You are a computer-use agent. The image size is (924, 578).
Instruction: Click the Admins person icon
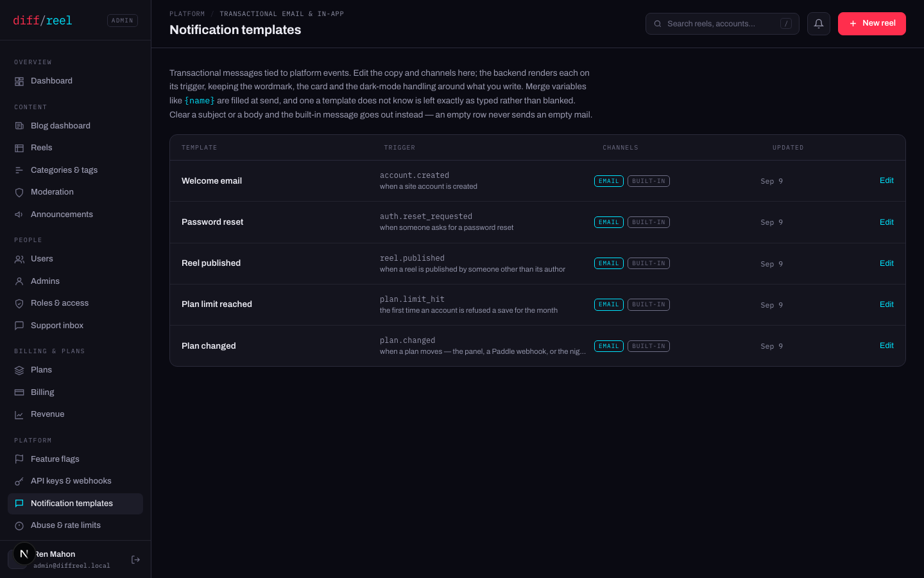click(19, 281)
